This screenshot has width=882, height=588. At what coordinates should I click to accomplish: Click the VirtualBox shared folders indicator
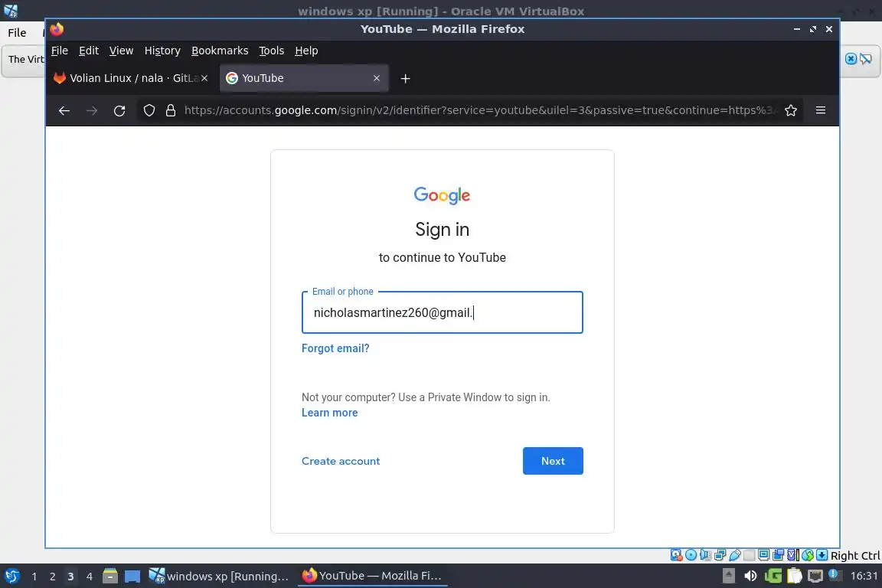[750, 555]
